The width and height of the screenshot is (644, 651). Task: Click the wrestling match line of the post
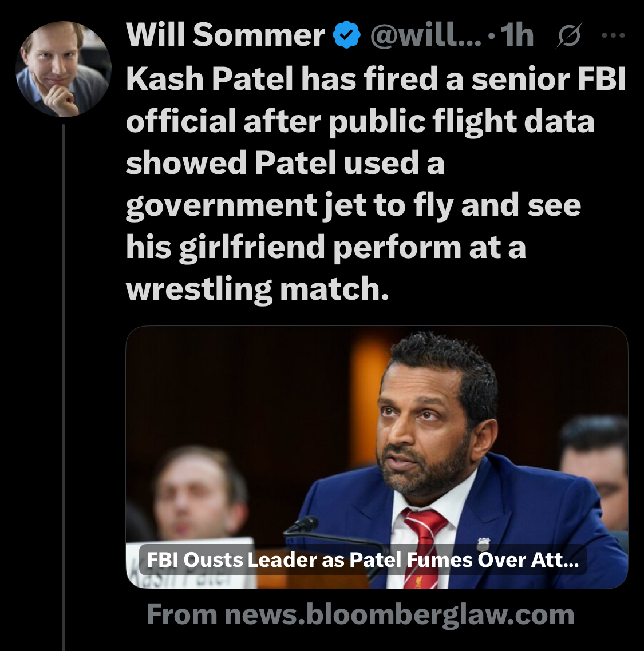[x=257, y=289]
